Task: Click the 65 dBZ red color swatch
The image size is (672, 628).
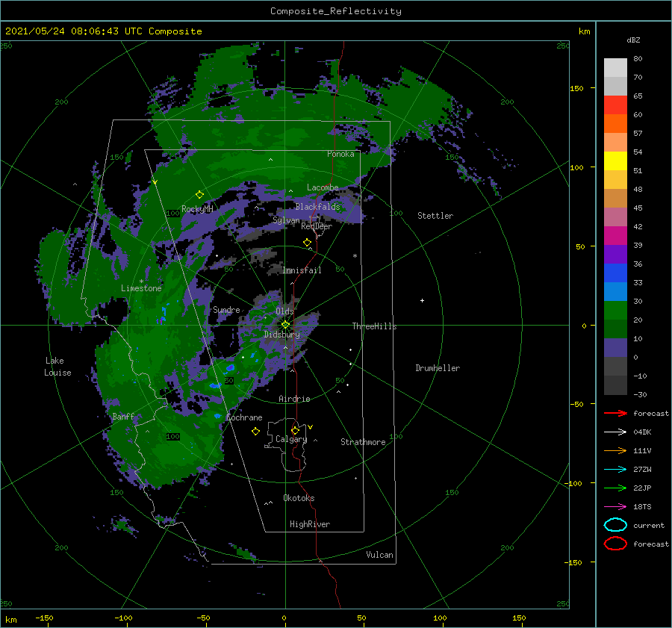Action: (x=615, y=105)
